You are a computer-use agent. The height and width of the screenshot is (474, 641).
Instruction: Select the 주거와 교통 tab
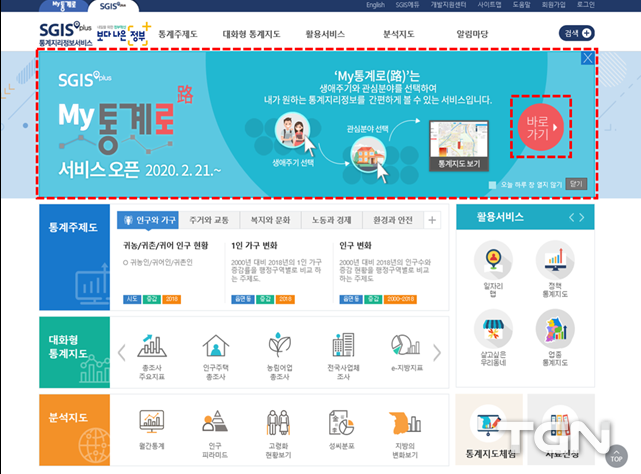209,220
